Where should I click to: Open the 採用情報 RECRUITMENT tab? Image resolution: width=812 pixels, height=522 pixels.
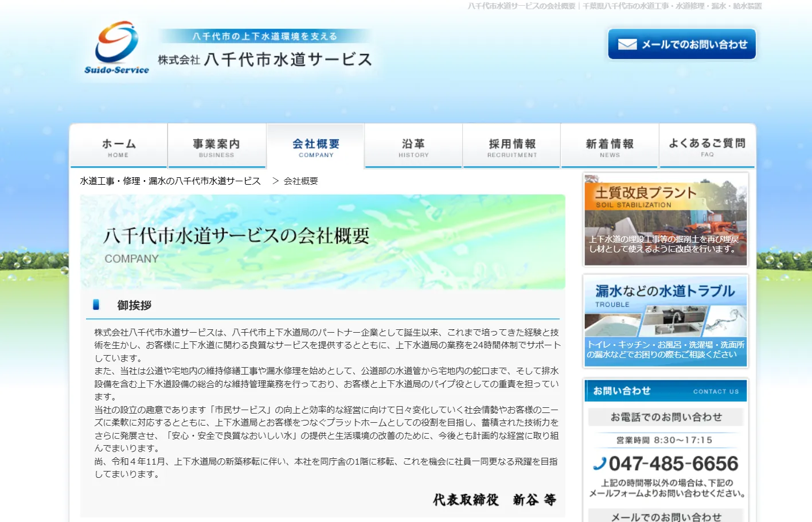pyautogui.click(x=512, y=147)
